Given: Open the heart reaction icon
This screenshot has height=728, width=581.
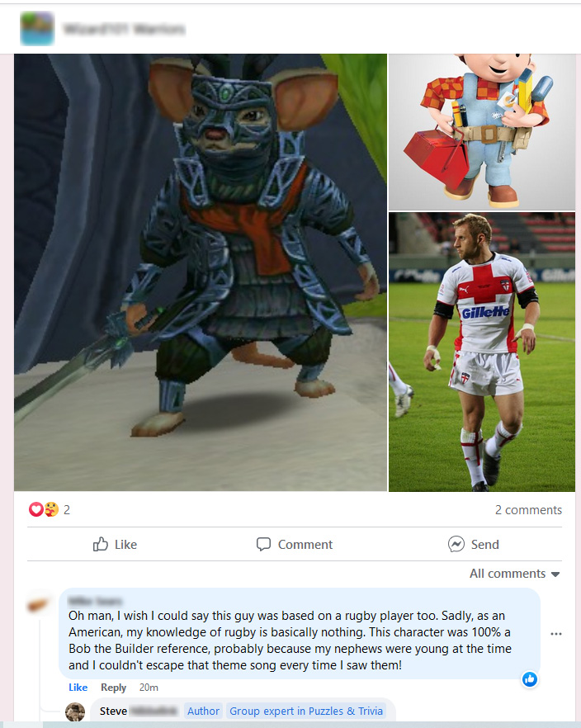Looking at the screenshot, I should (35, 510).
